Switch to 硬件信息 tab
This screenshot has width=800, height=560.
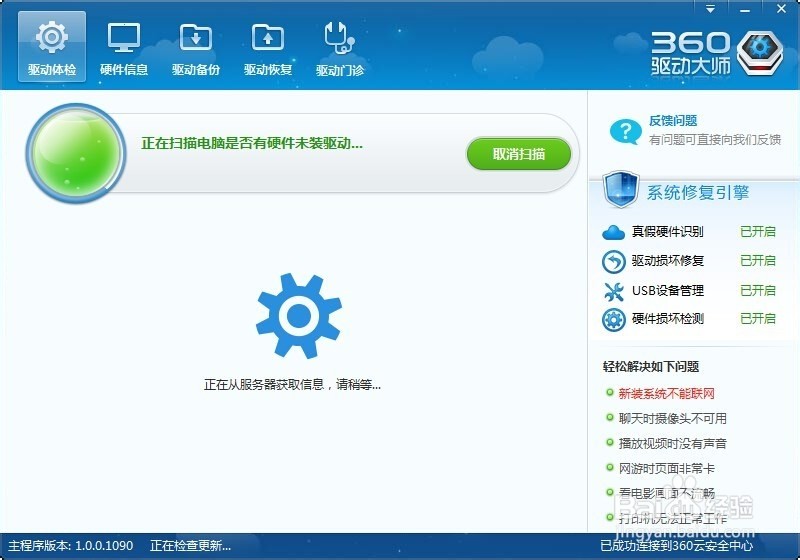(123, 47)
